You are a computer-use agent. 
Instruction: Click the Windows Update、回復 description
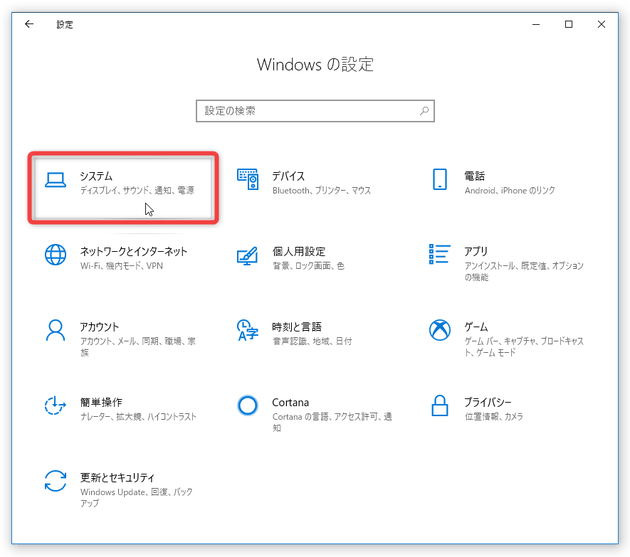(x=136, y=498)
